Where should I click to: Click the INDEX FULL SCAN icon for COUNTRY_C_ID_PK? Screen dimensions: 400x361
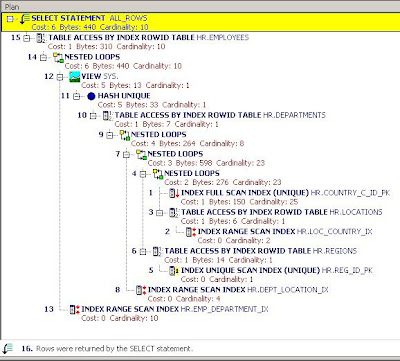coord(174,193)
